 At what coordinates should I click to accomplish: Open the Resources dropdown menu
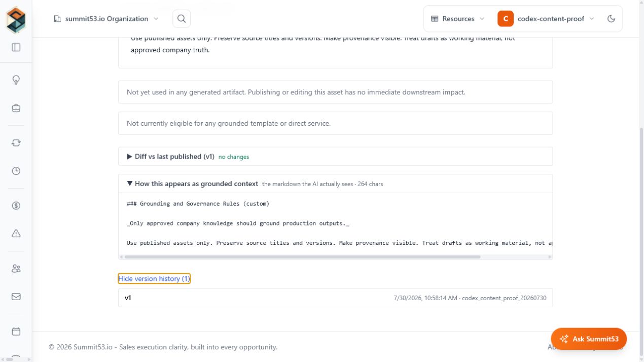457,19
